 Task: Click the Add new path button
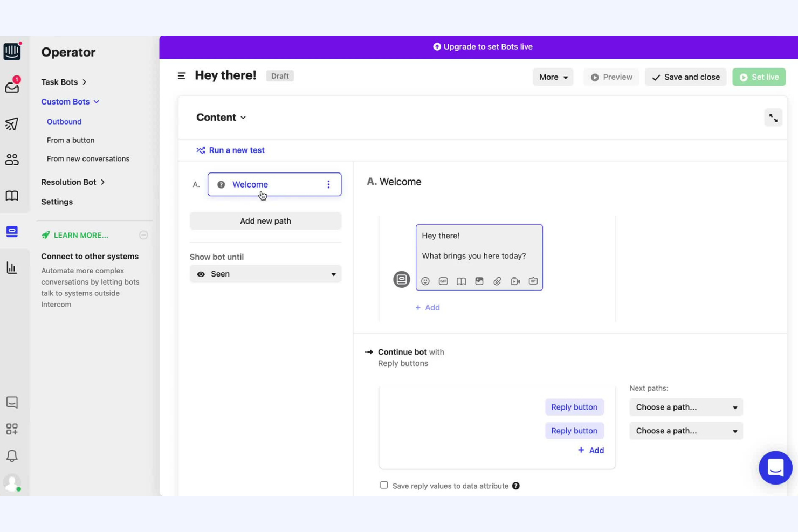[x=265, y=220]
